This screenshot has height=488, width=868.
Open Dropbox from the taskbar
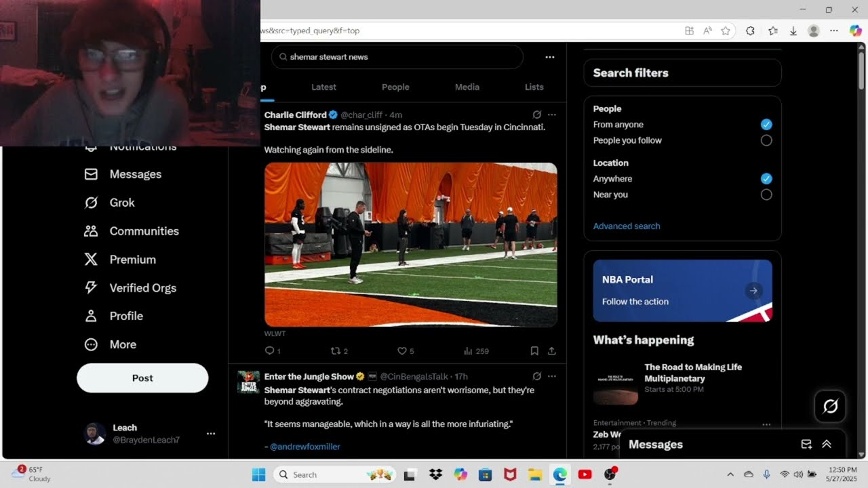click(436, 474)
